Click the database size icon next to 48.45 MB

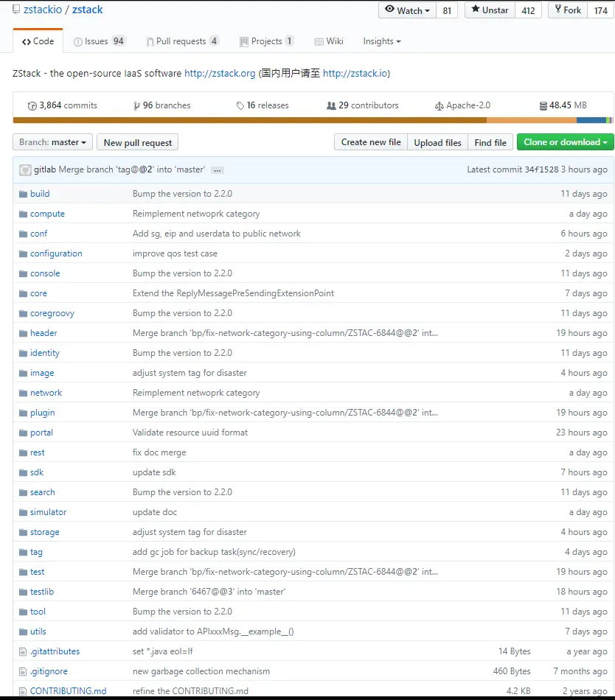543,106
